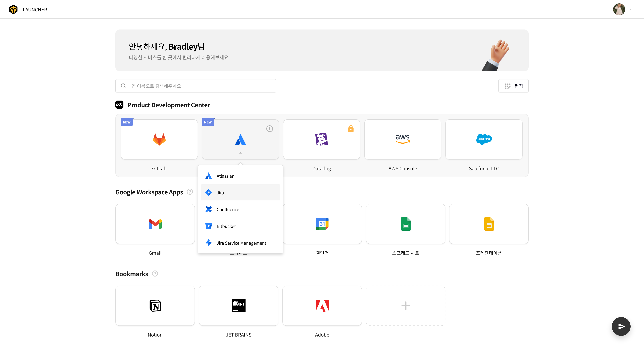Click the Adobe label text
This screenshot has height=362, width=644.
[x=322, y=335]
